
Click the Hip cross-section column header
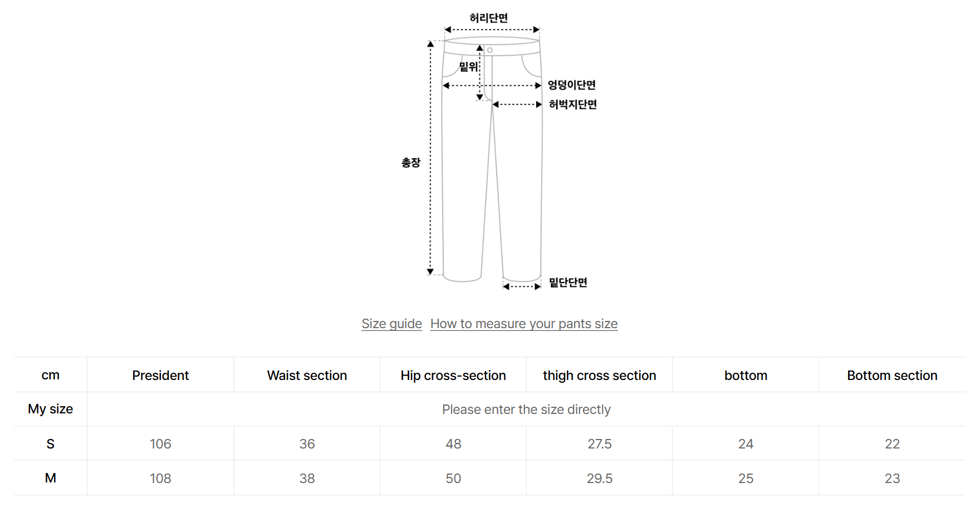click(453, 376)
